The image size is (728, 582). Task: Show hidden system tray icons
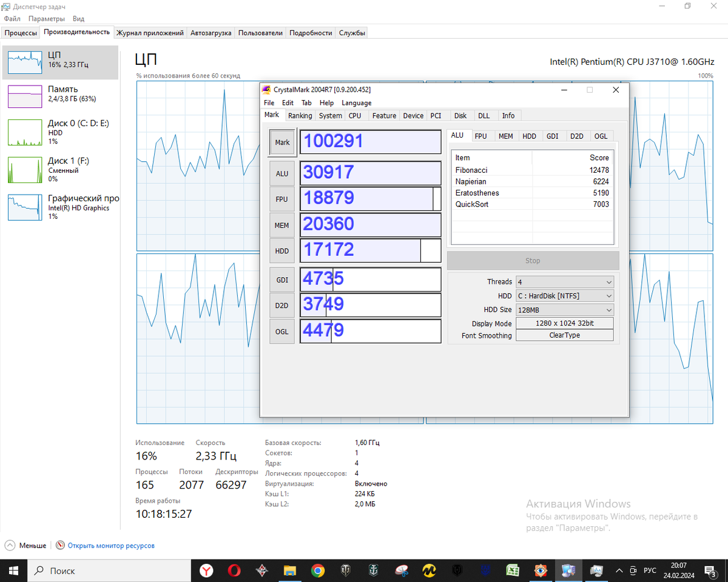click(619, 570)
